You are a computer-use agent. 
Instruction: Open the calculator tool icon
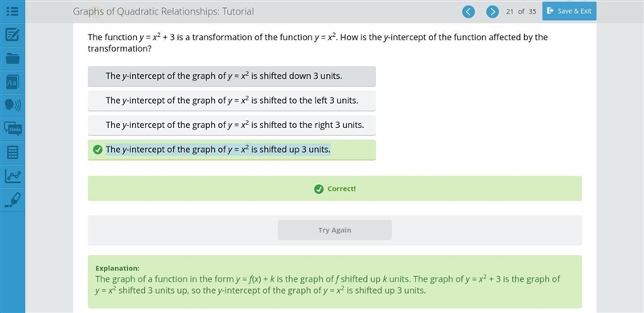pos(12,152)
